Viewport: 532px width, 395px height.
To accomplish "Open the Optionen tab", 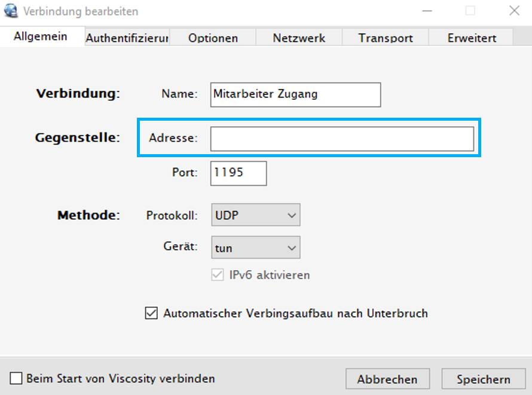I will (x=213, y=38).
